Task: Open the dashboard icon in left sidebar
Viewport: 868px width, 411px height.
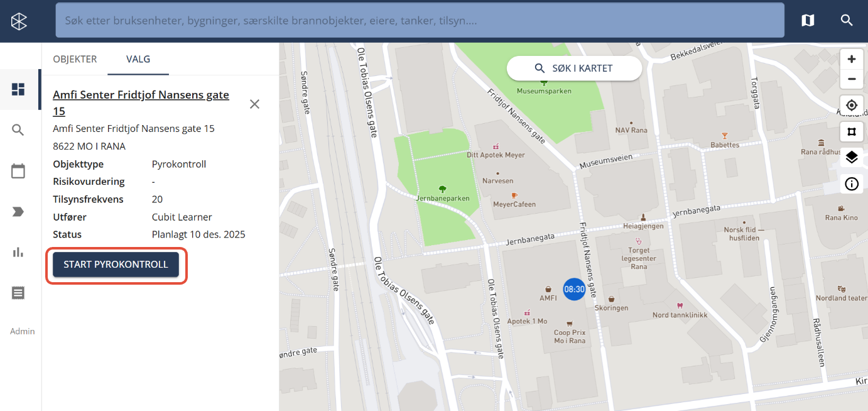Action: 18,89
